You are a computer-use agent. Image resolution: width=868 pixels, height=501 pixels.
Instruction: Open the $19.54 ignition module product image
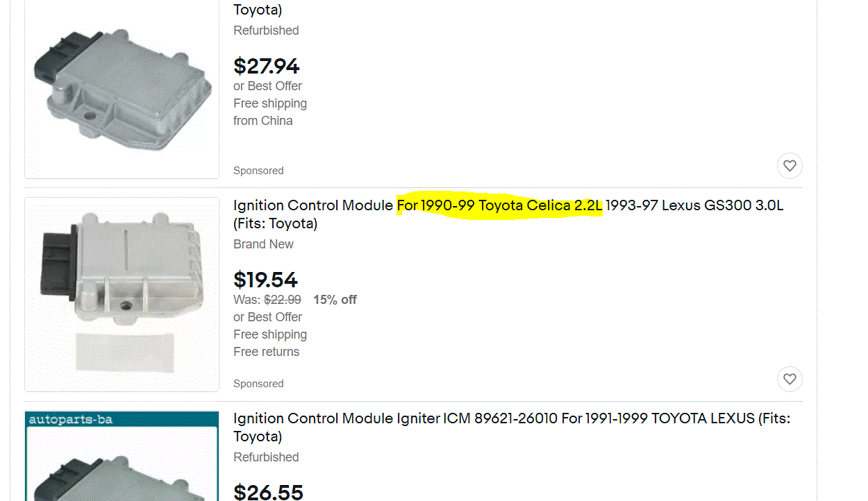point(122,294)
